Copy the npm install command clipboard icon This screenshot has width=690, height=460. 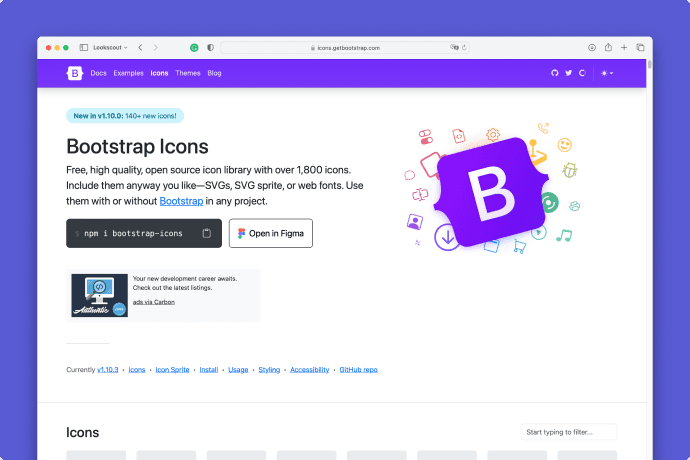pos(206,233)
